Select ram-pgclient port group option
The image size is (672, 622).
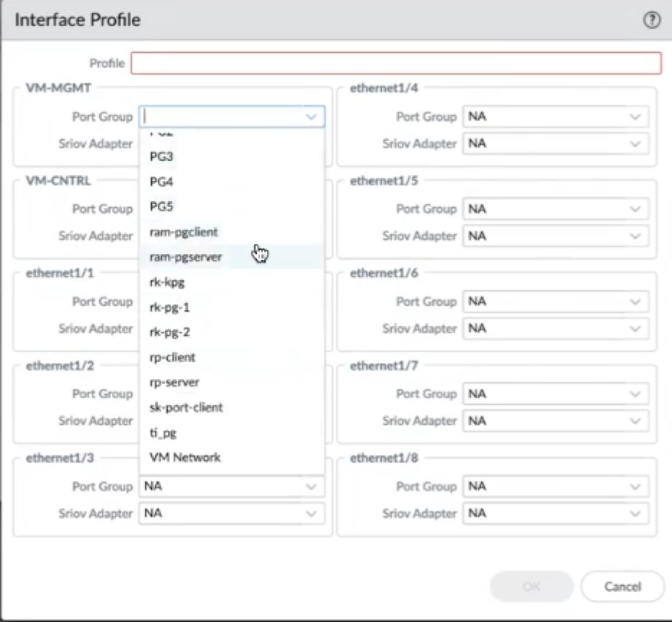[x=184, y=232]
